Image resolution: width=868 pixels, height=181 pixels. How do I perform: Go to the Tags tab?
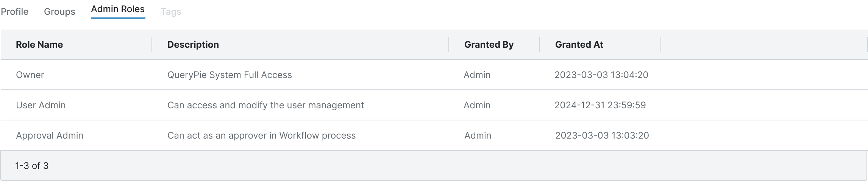171,12
